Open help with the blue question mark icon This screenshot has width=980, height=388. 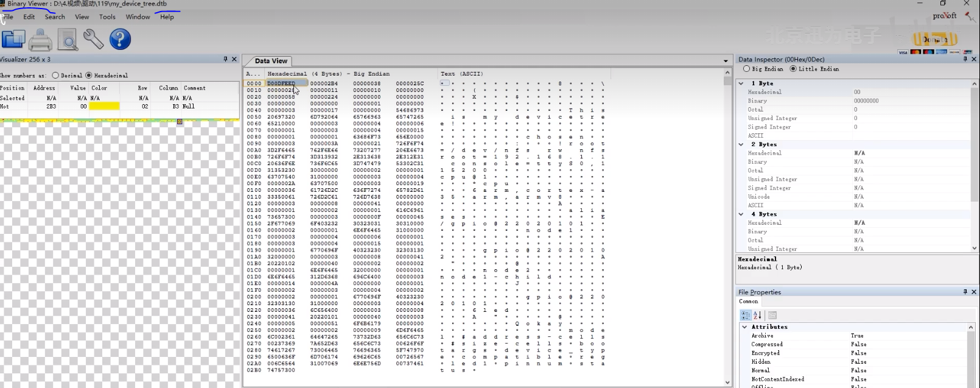tap(120, 39)
